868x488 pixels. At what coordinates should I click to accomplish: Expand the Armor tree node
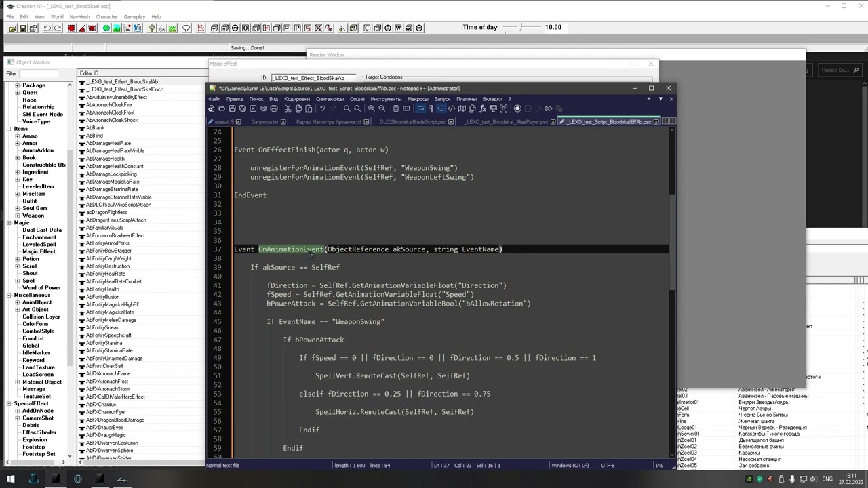pyautogui.click(x=17, y=144)
